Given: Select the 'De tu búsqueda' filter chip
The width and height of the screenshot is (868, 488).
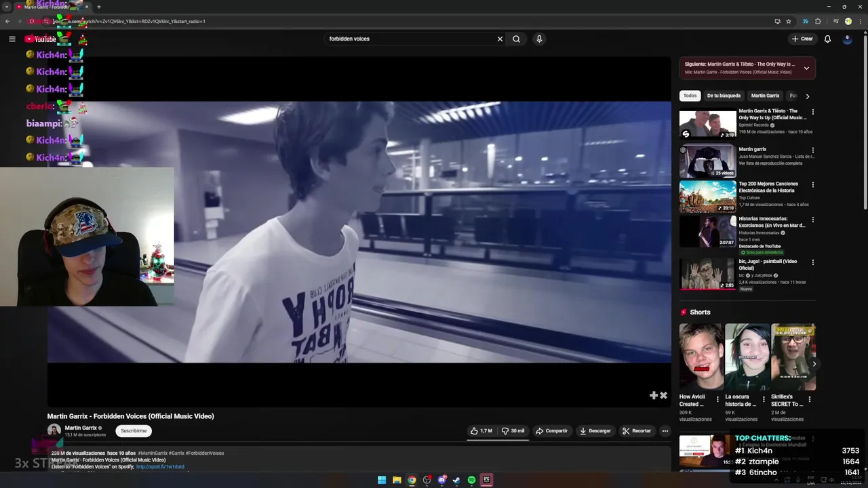Looking at the screenshot, I should coord(724,96).
